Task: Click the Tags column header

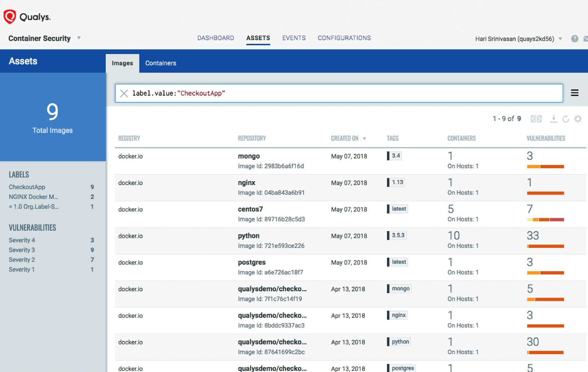Action: 392,138
